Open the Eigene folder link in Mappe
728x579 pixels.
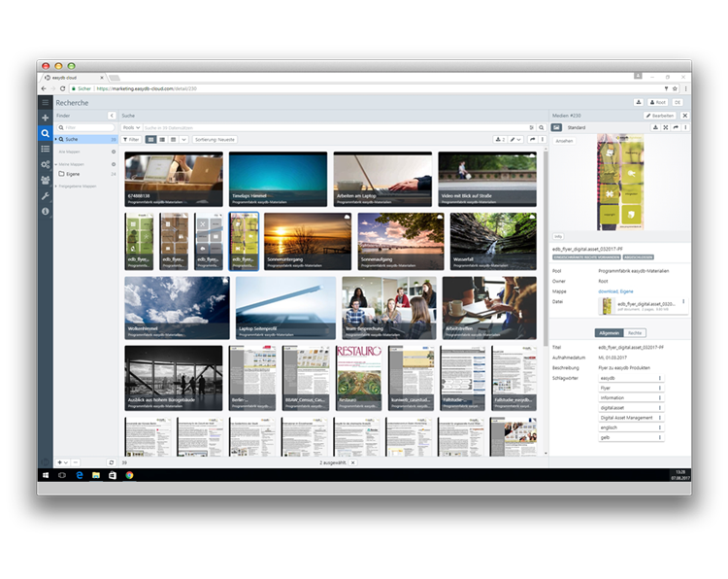(627, 291)
